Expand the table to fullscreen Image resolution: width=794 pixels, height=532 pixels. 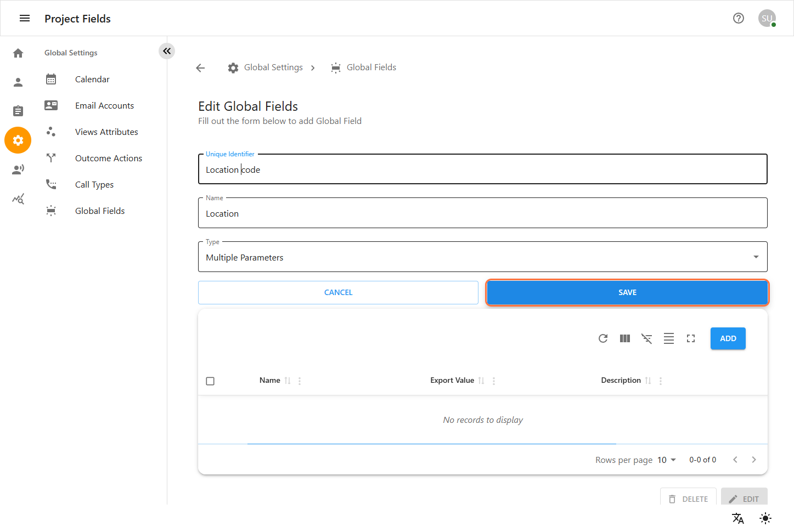click(x=690, y=338)
